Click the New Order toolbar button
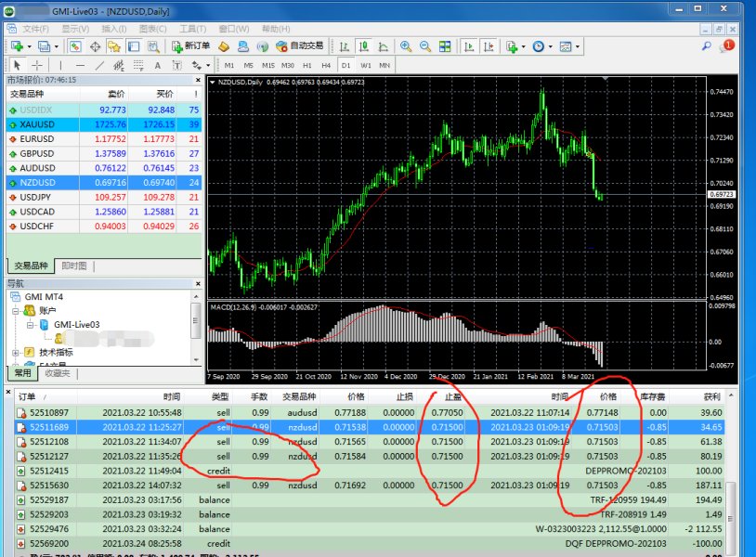 pos(191,46)
